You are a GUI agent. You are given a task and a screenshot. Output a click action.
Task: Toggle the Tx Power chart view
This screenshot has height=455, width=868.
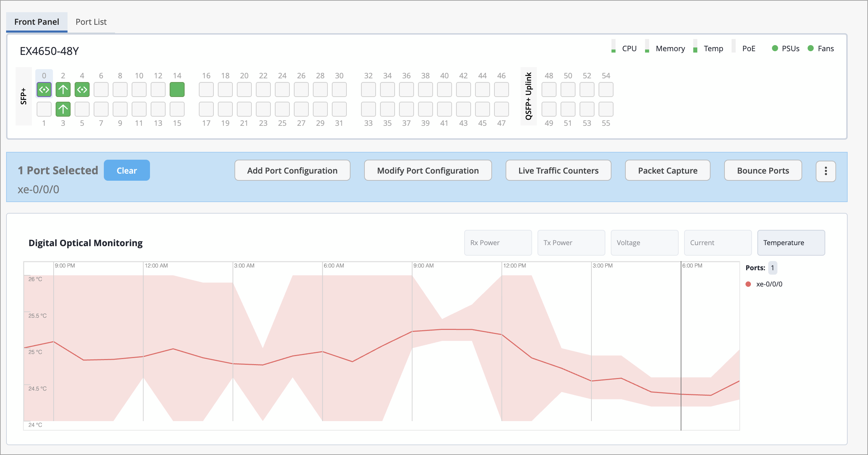(x=571, y=242)
